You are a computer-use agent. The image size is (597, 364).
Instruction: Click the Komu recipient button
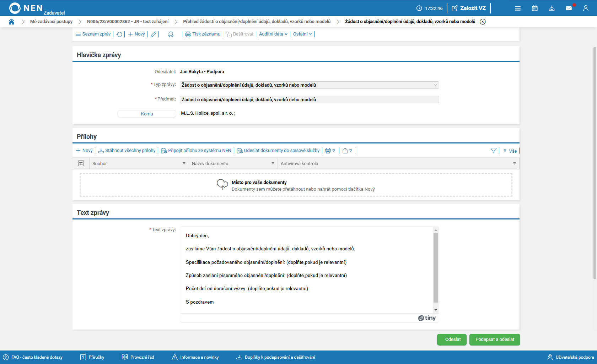tap(147, 114)
